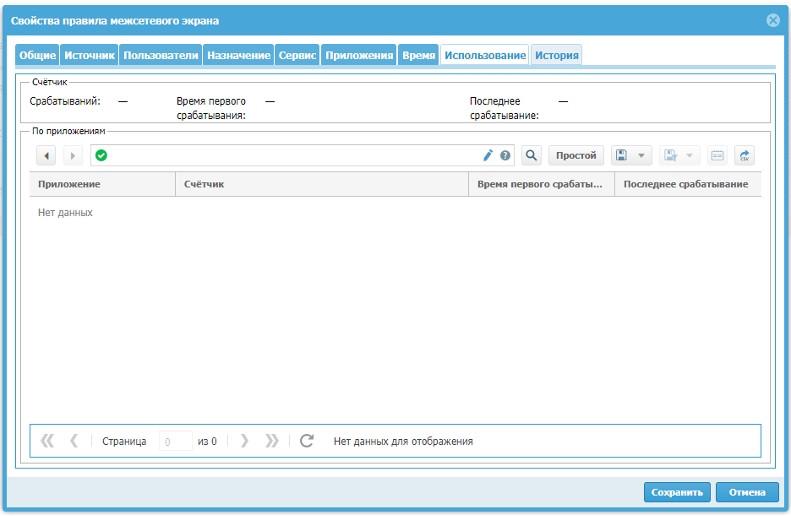The width and height of the screenshot is (791, 516).
Task: Switch to the "Общие" tab
Action: tap(37, 56)
